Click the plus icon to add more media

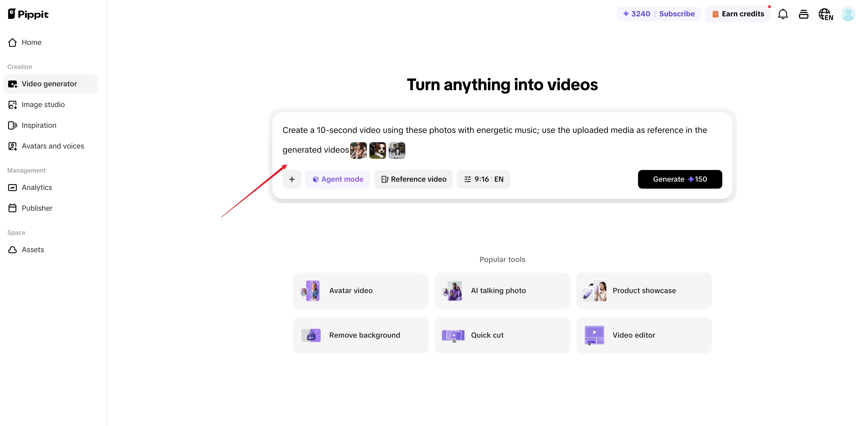(292, 179)
